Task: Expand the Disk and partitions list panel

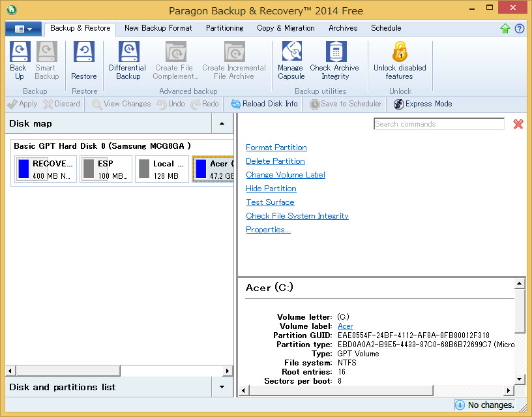Action: click(222, 387)
